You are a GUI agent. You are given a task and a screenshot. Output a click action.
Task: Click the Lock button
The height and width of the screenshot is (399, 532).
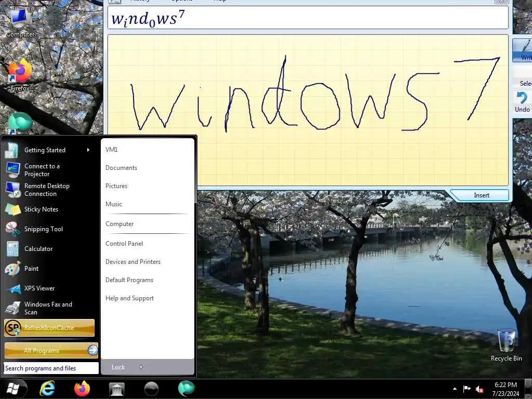pyautogui.click(x=118, y=367)
